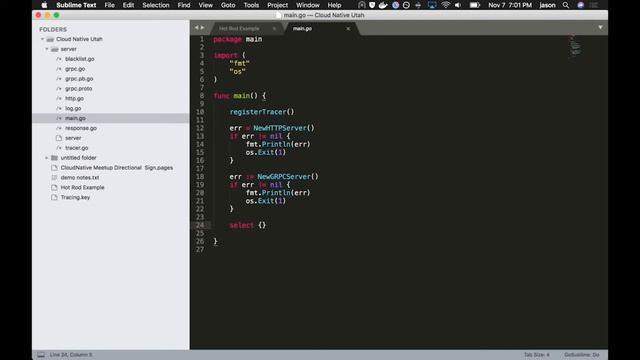
Task: Click the minimap code preview
Action: tap(575, 46)
